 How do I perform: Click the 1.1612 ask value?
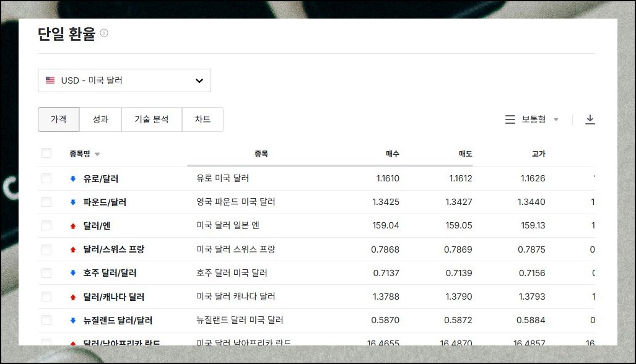coord(461,178)
